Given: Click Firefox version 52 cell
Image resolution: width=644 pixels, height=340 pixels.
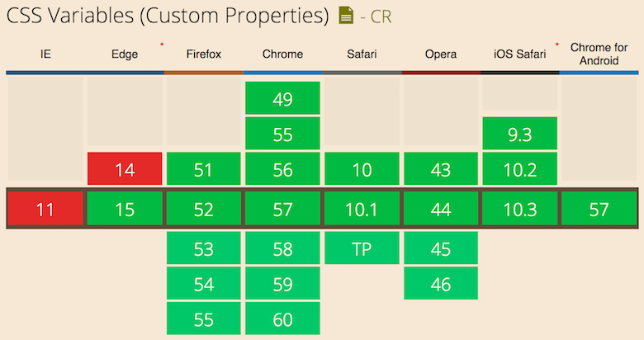Looking at the screenshot, I should (x=203, y=210).
